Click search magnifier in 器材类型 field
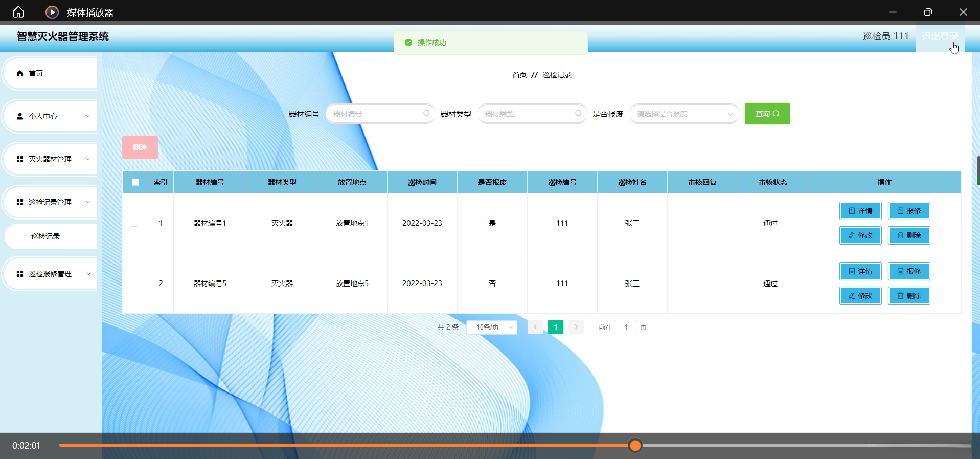Screen dimensions: 980x459 (578, 113)
